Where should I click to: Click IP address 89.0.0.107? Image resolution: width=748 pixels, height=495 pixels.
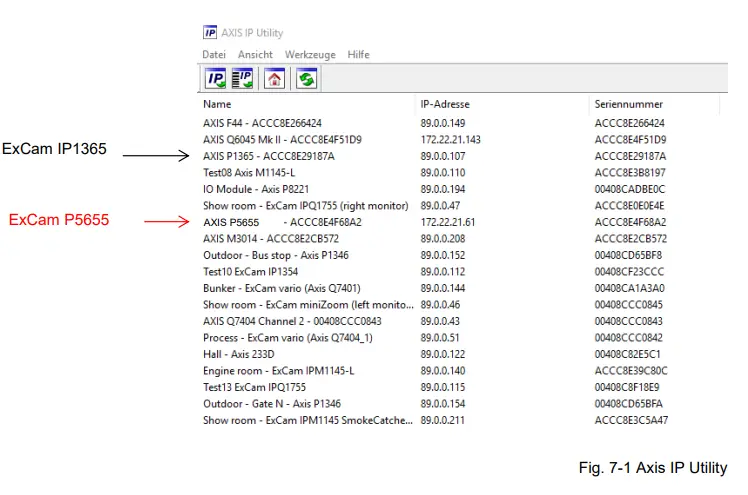(x=443, y=156)
